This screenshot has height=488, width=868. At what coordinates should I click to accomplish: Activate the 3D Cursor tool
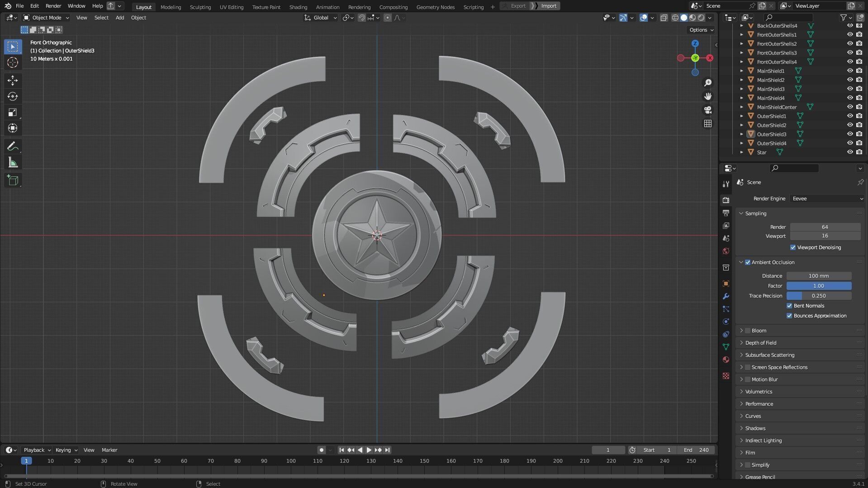[13, 62]
